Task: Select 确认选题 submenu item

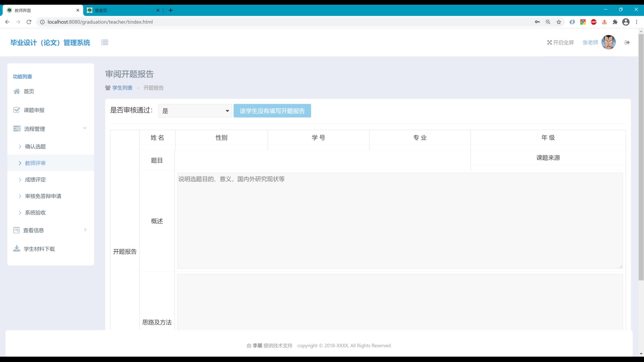Action: pyautogui.click(x=35, y=146)
